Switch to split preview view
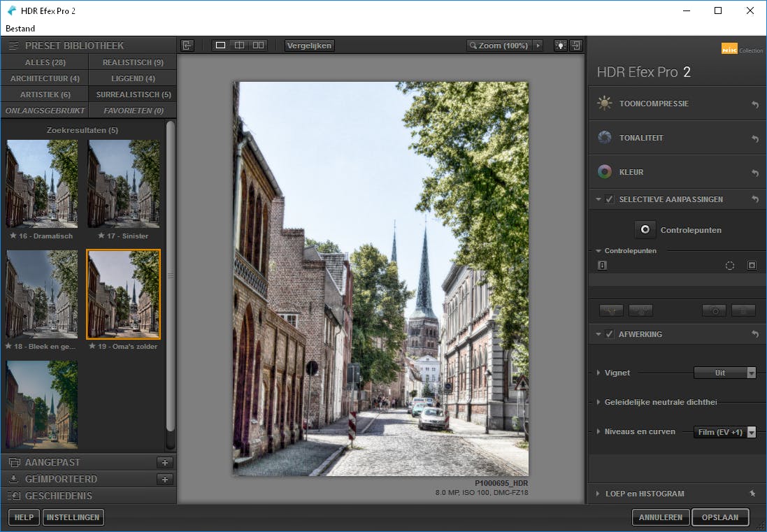Screen dimensions: 767x532 239,45
